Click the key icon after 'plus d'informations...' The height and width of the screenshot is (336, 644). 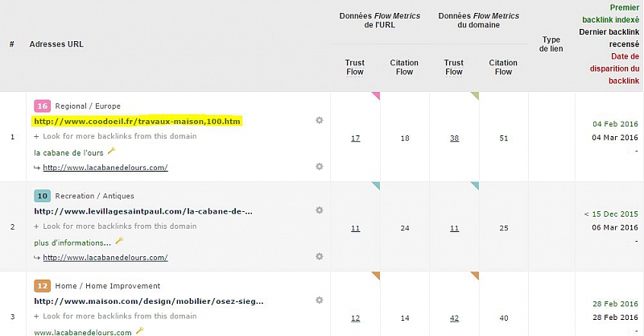(x=120, y=241)
